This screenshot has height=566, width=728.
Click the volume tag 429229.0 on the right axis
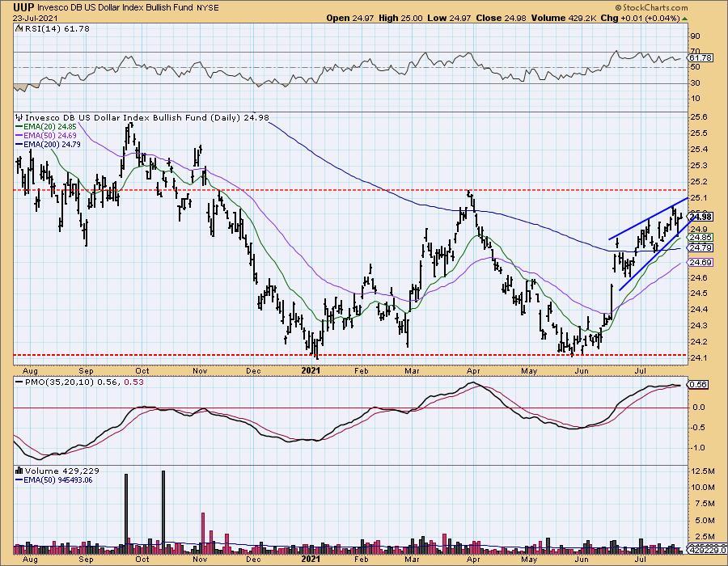(708, 550)
